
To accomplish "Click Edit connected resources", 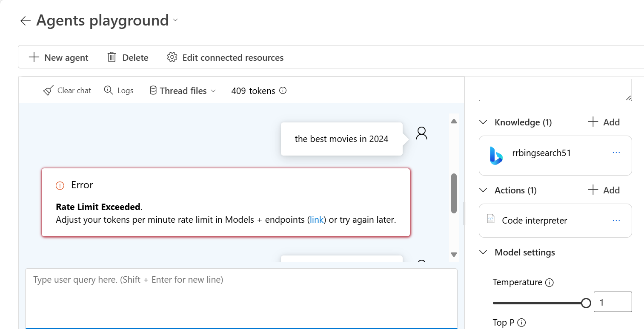I will click(x=225, y=57).
